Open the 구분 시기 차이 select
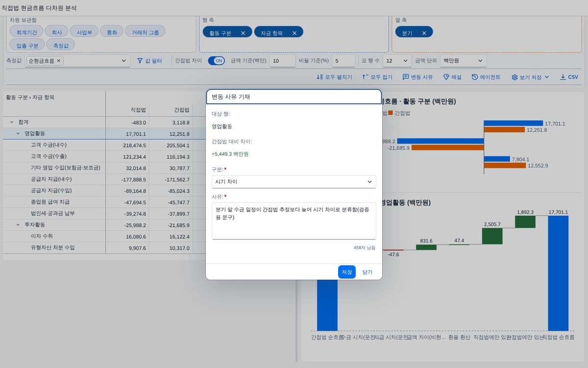 point(294,182)
